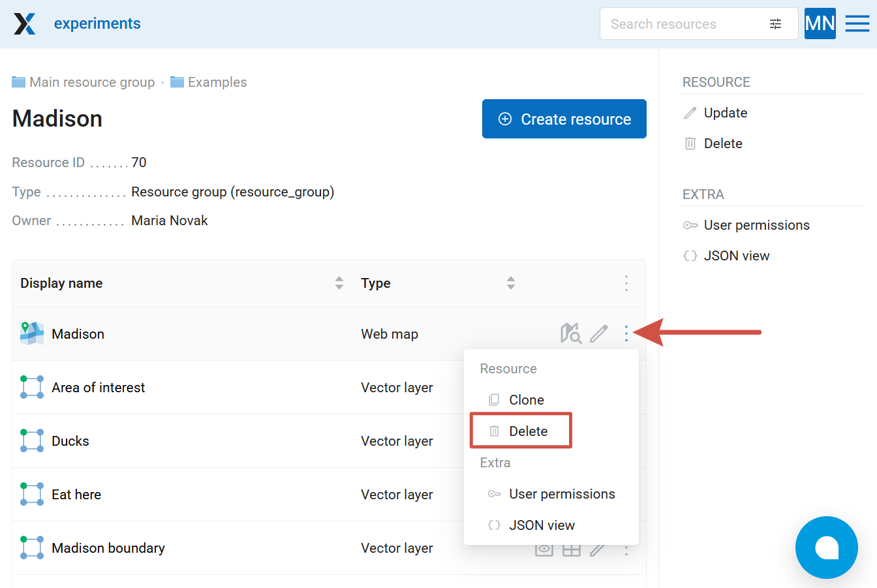Sort table by Display name
The width and height of the screenshot is (877, 588).
pos(339,283)
